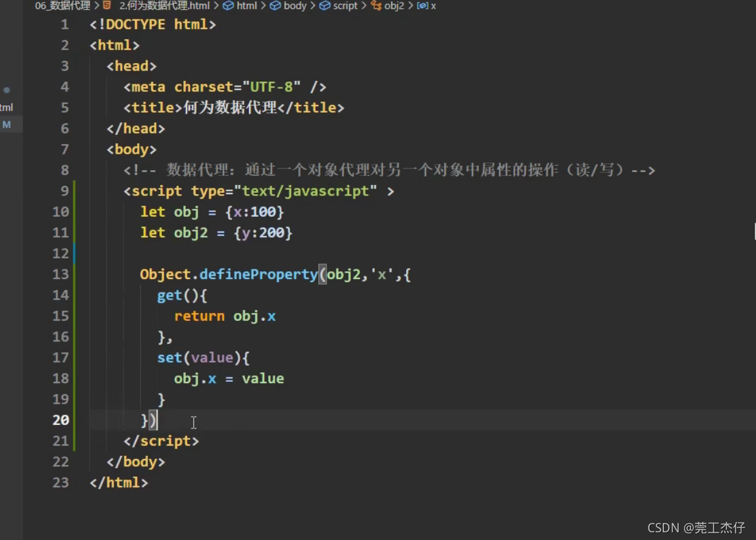Click the return obj.x statement
This screenshot has width=756, height=540.
225,316
